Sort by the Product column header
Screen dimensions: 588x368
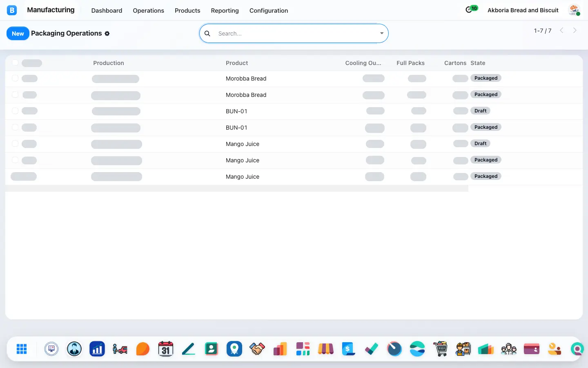pos(237,63)
